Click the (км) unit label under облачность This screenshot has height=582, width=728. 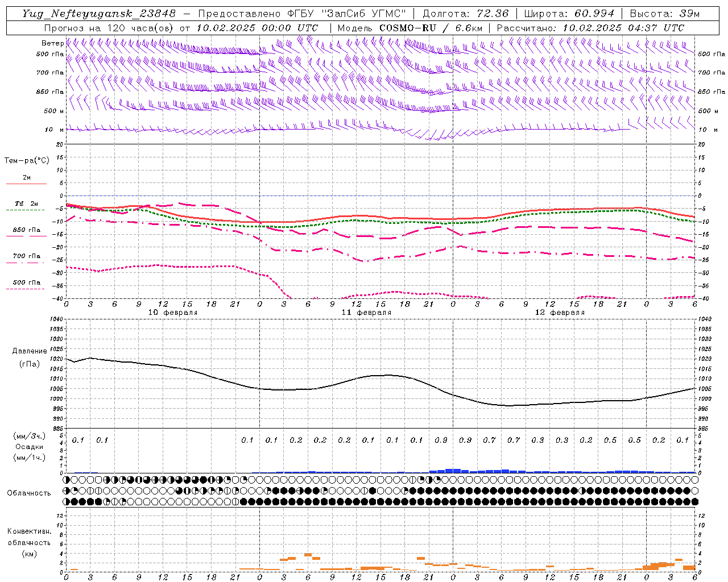point(29,554)
